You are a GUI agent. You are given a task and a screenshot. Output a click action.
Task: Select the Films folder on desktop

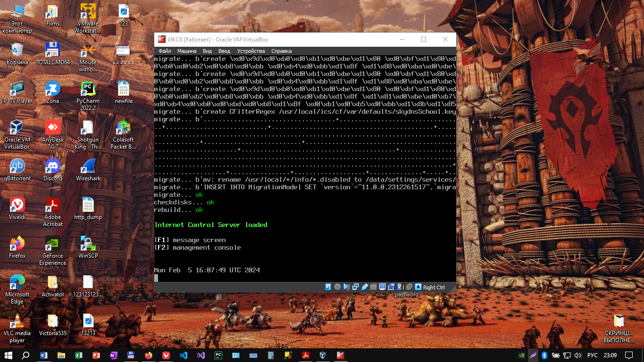pyautogui.click(x=53, y=15)
